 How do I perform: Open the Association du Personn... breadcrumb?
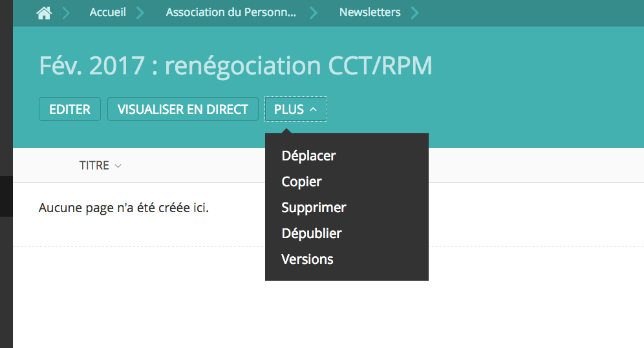[x=231, y=12]
